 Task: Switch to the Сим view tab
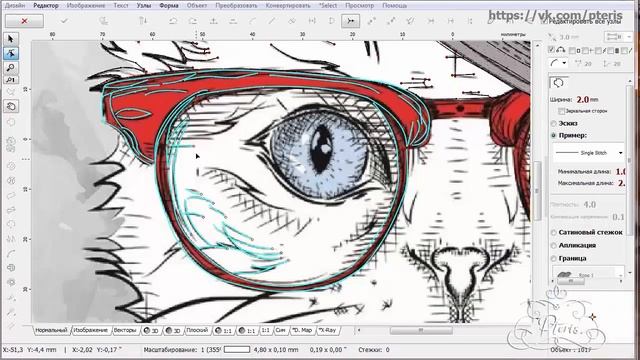(280, 330)
